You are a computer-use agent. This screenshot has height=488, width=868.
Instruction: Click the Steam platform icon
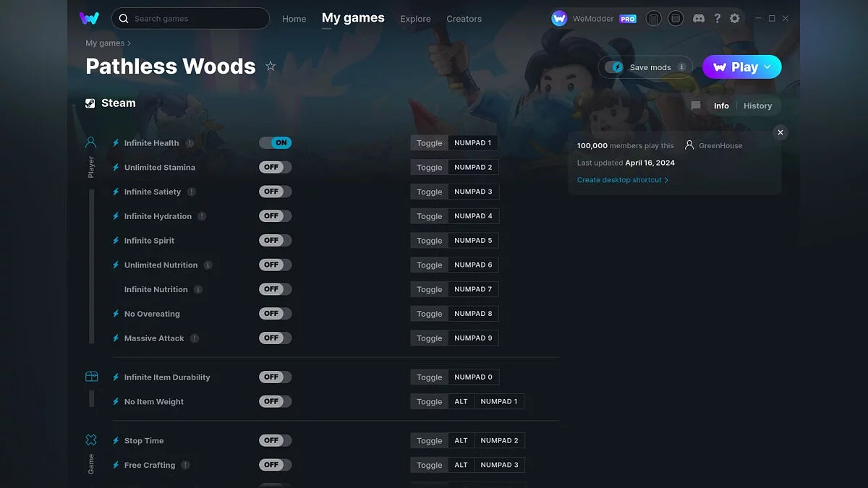[x=90, y=103]
